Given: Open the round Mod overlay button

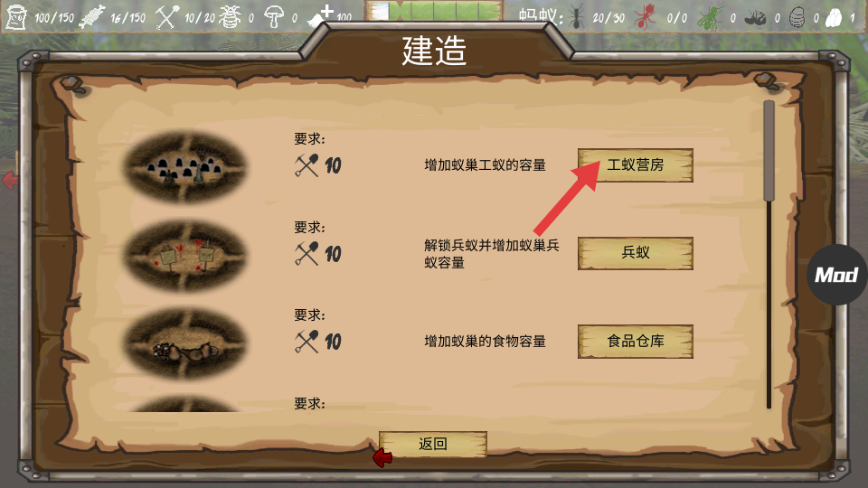Looking at the screenshot, I should 836,275.
